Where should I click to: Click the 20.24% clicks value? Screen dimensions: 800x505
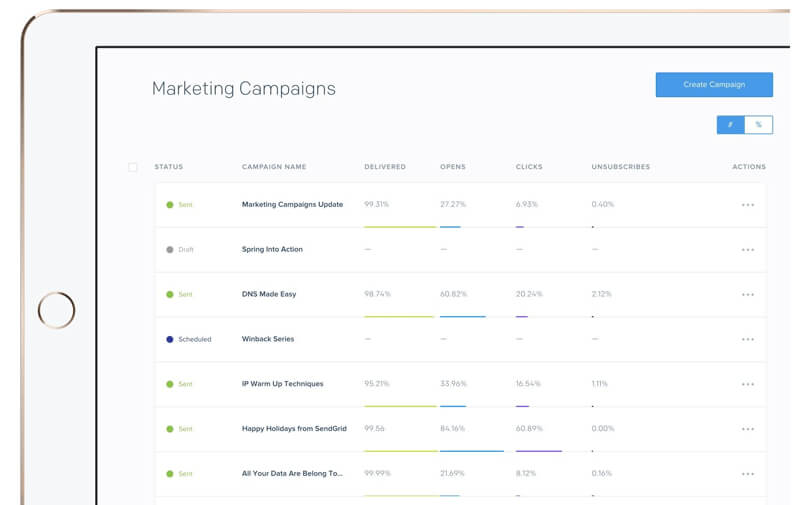point(529,294)
